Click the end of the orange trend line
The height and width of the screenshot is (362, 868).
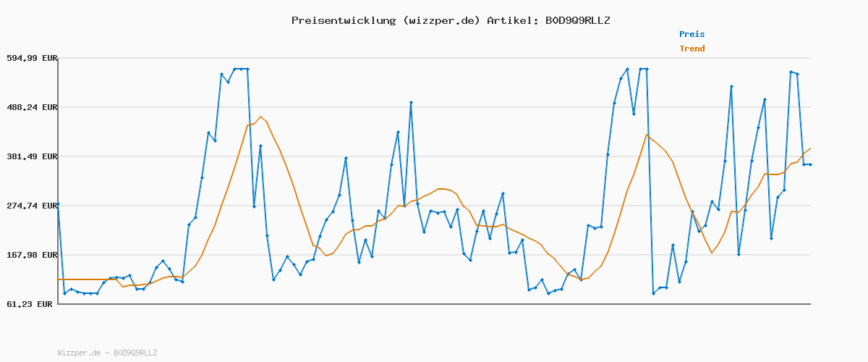pos(810,148)
